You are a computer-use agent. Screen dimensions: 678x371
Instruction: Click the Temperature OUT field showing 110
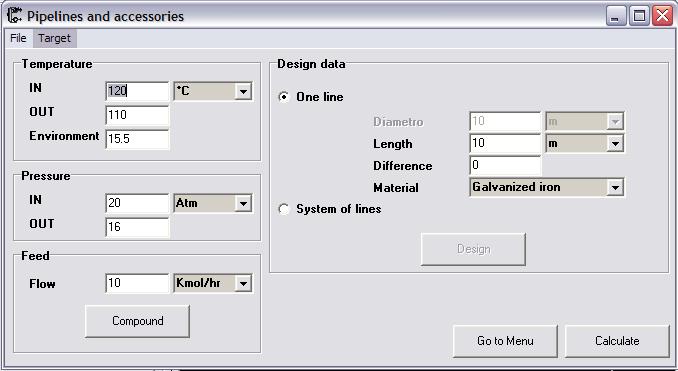[x=137, y=115]
